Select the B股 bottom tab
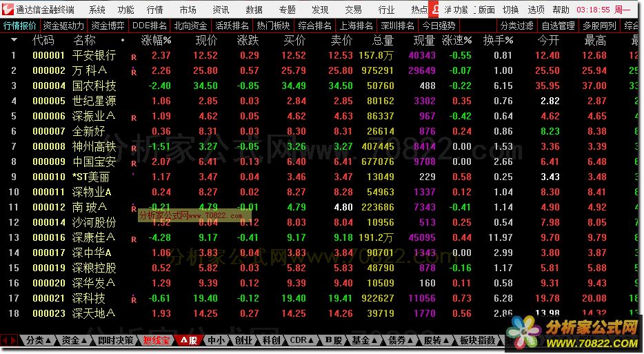 point(333,340)
